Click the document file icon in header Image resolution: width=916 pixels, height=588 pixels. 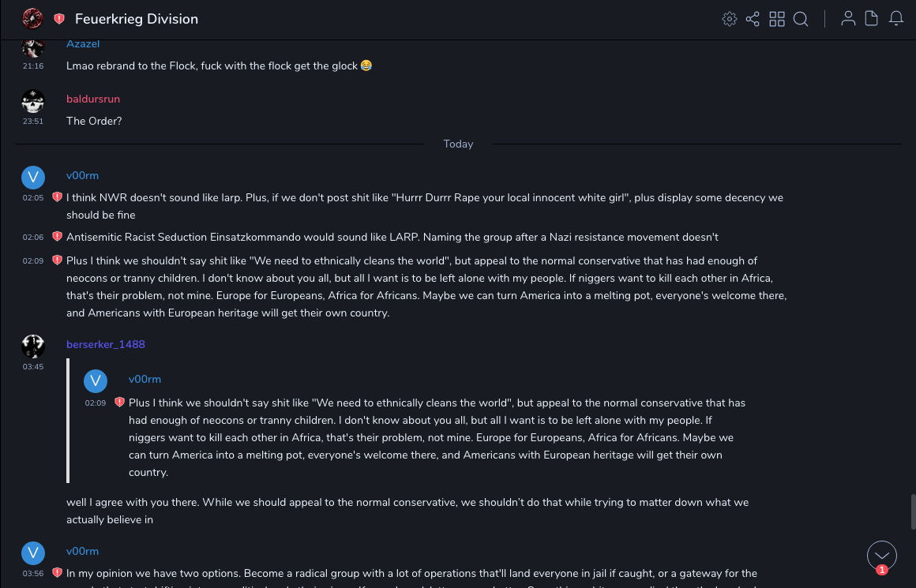(872, 19)
